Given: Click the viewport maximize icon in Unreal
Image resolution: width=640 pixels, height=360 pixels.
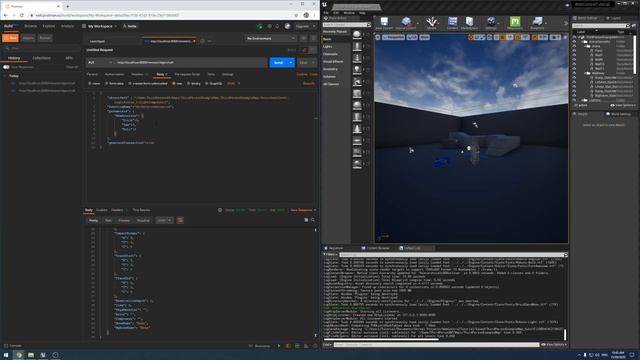Looking at the screenshot, I should pos(565,37).
